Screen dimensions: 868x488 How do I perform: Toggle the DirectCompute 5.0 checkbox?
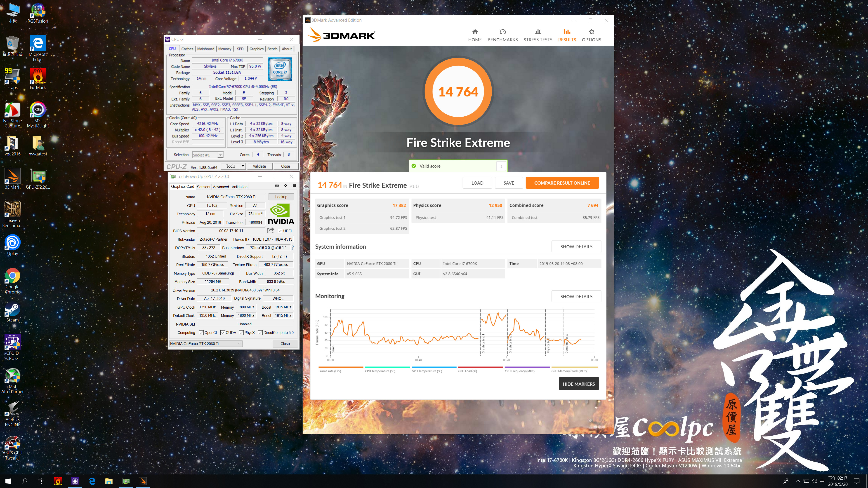[260, 333]
